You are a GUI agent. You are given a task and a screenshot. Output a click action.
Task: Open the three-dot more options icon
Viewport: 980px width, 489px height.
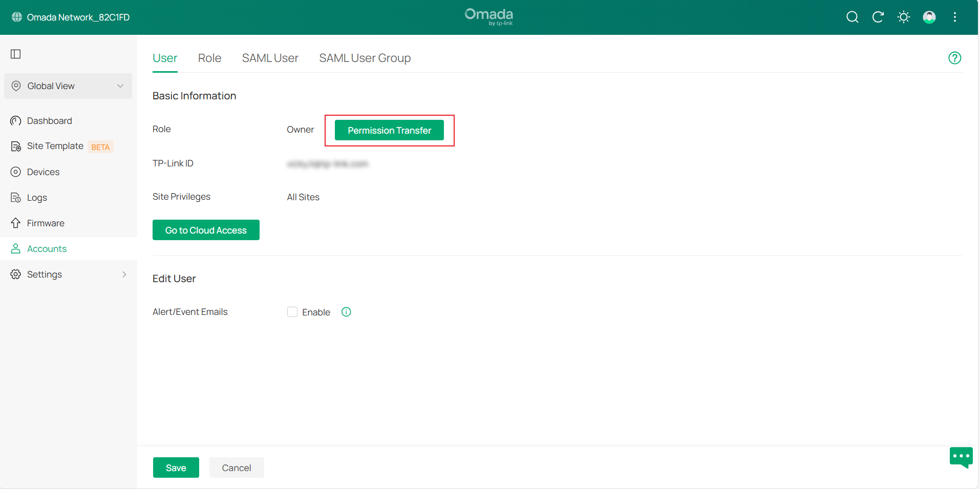pos(954,17)
